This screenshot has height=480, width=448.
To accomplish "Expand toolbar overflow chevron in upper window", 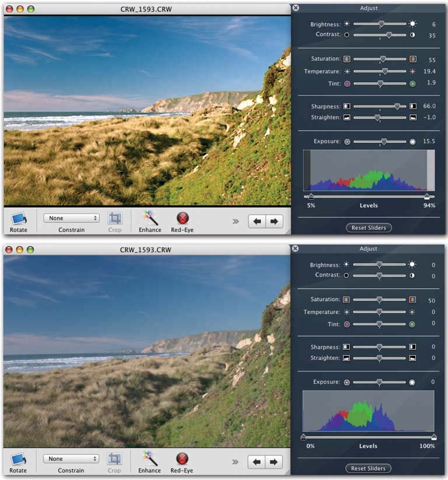I will 236,221.
